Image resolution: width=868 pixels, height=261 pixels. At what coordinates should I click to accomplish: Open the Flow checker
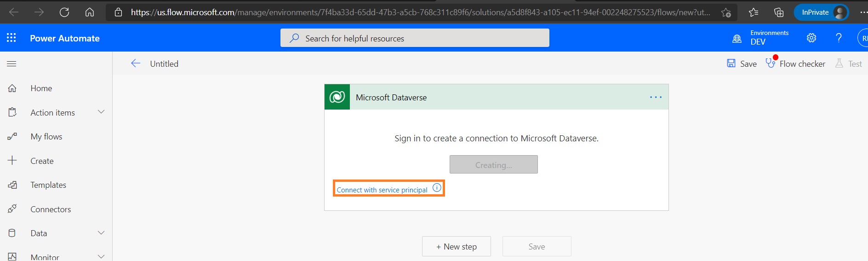tap(795, 64)
